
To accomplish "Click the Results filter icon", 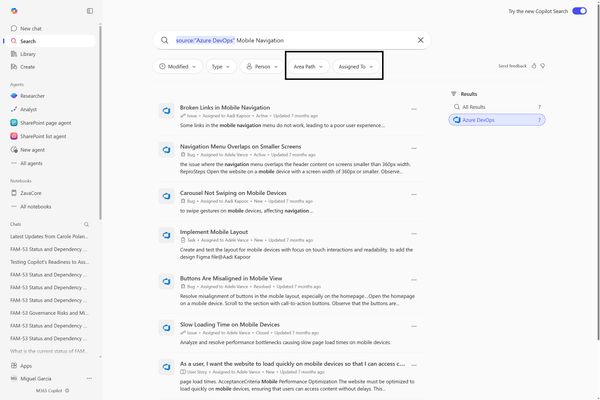I will [x=453, y=94].
